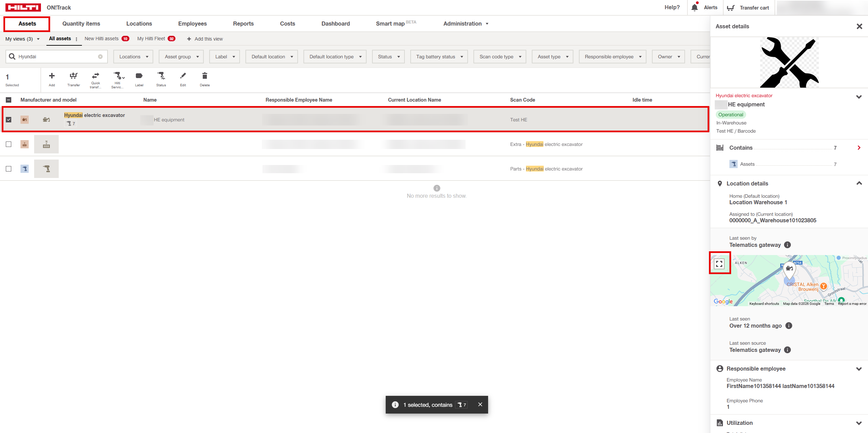Open the Alerts bell icon
The width and height of the screenshot is (868, 433).
point(695,7)
